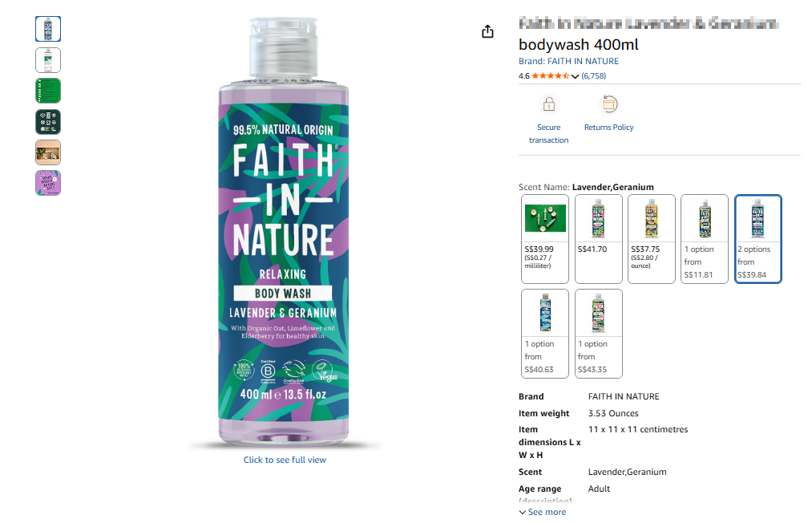Select the scent option priced S$41.70
The width and height of the screenshot is (812, 523).
(x=598, y=239)
